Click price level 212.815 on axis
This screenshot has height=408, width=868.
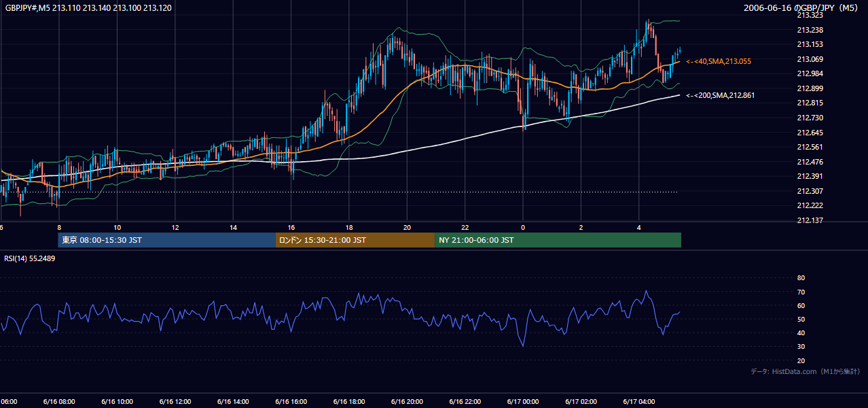point(810,103)
